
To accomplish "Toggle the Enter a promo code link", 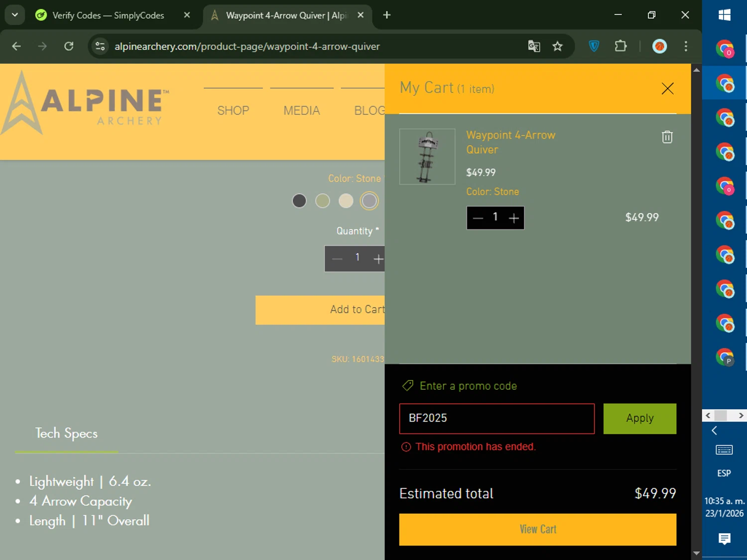I will click(x=460, y=386).
